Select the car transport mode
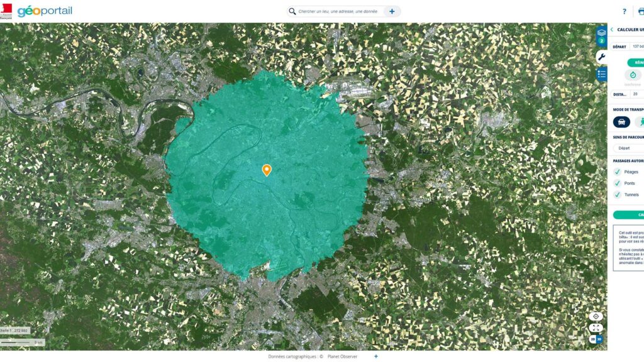 621,122
